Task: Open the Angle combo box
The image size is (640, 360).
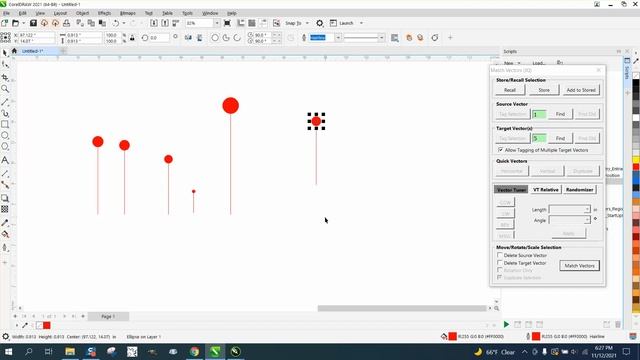Action: tap(587, 220)
